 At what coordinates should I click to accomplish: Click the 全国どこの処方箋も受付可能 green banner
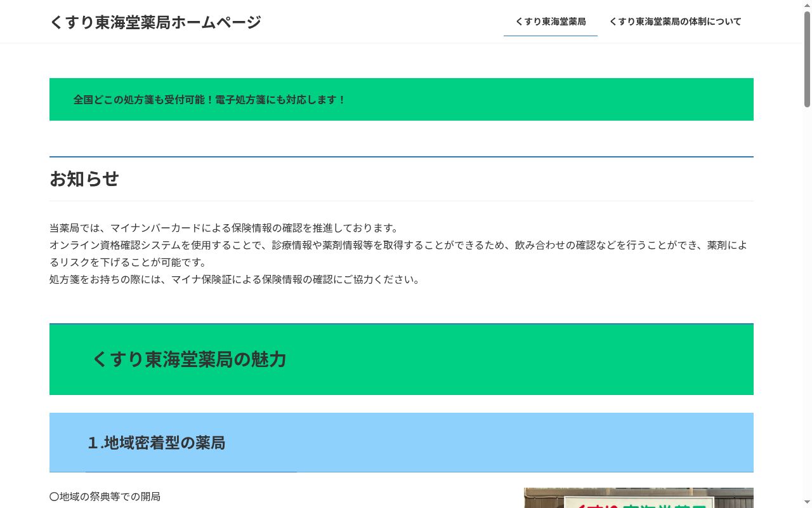[402, 100]
